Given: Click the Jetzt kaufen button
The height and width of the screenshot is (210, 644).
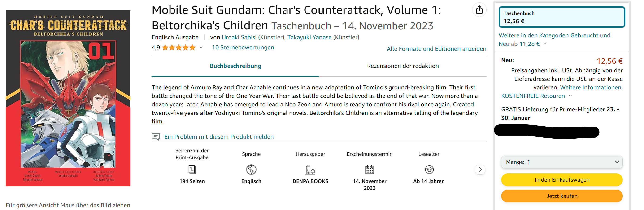Looking at the screenshot, I should point(561,196).
